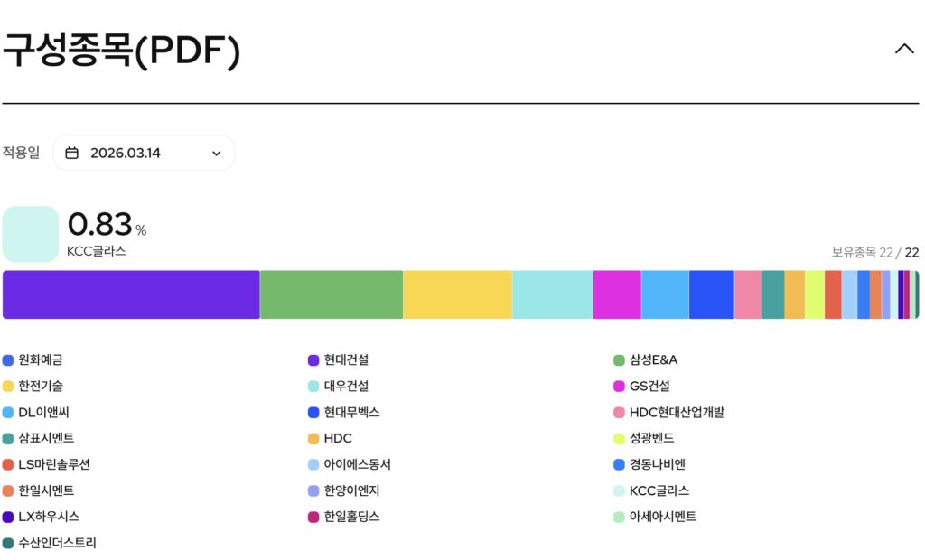Click the sky-blue dot beside DL이앤씨
The height and width of the screenshot is (560, 925).
click(x=8, y=413)
